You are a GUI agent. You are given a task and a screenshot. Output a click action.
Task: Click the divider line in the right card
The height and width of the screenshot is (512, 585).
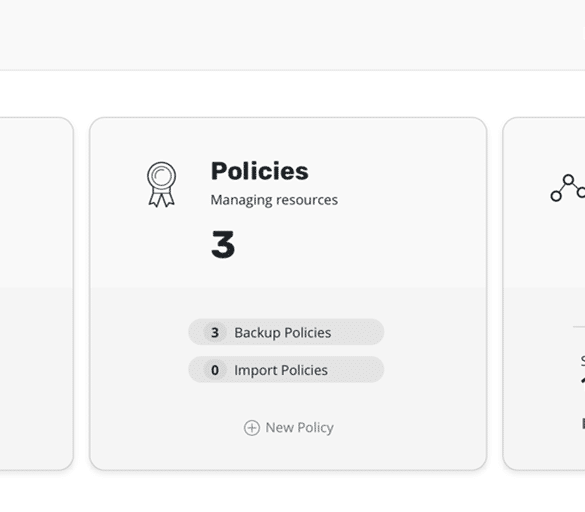pyautogui.click(x=579, y=327)
